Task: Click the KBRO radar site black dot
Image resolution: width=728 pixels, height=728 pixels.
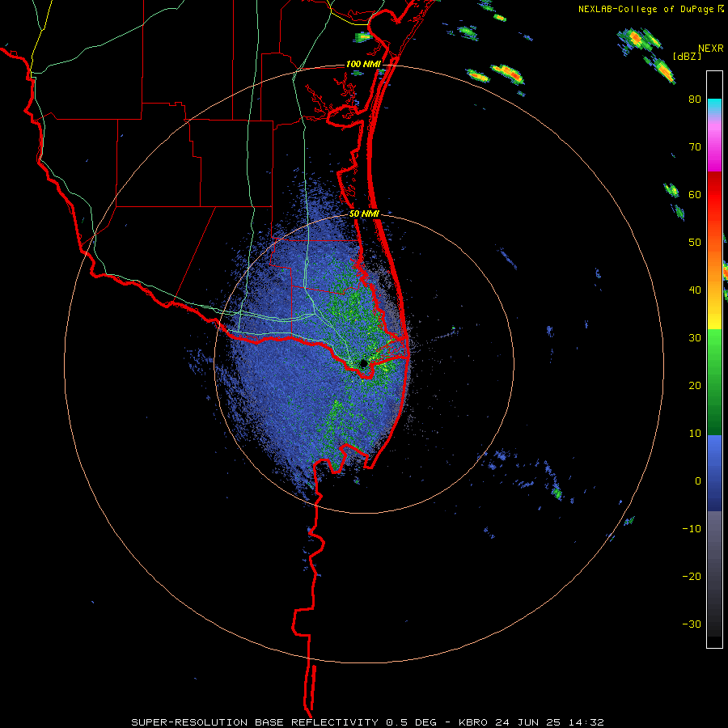Action: (363, 363)
